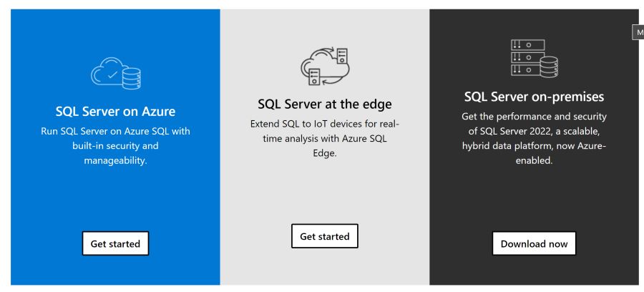Click the Download now button
The image size is (644, 292).
[x=534, y=243]
